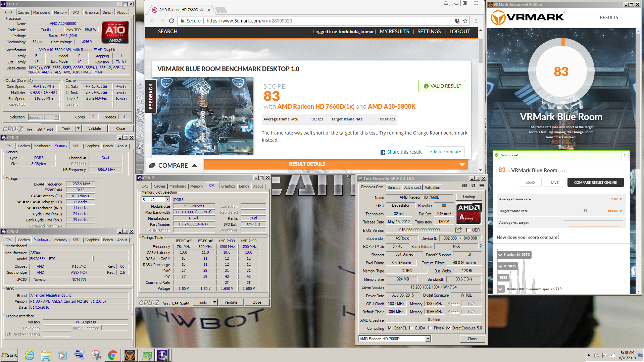Expand Oculus Rift minimum spec PC entry
Image resolution: width=644 pixels, height=362 pixels.
pyautogui.click(x=501, y=289)
